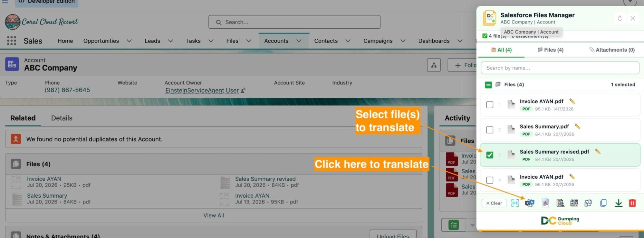Open the Sales Summary revised file link
Image resolution: width=644 pixels, height=238 pixels.
tap(265, 179)
